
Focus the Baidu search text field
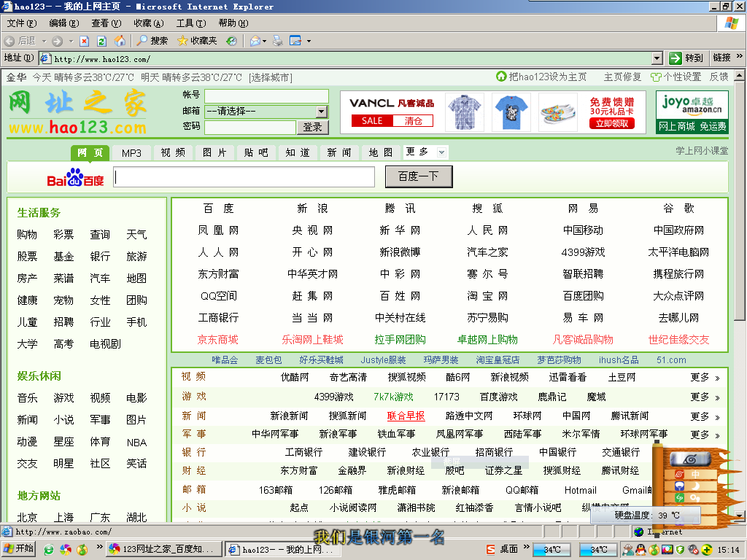(x=244, y=177)
